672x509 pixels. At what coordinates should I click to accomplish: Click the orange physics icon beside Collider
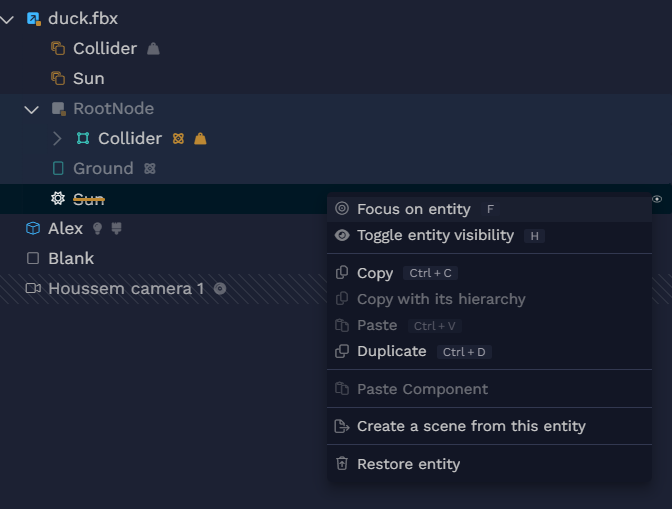coord(178,138)
